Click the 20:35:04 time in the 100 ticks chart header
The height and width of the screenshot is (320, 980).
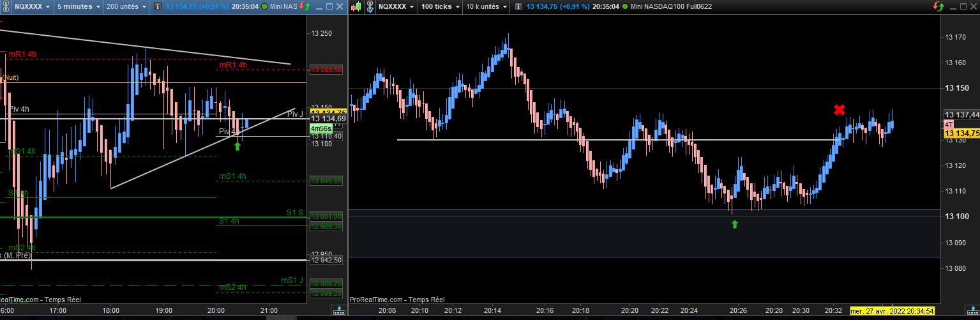[606, 6]
